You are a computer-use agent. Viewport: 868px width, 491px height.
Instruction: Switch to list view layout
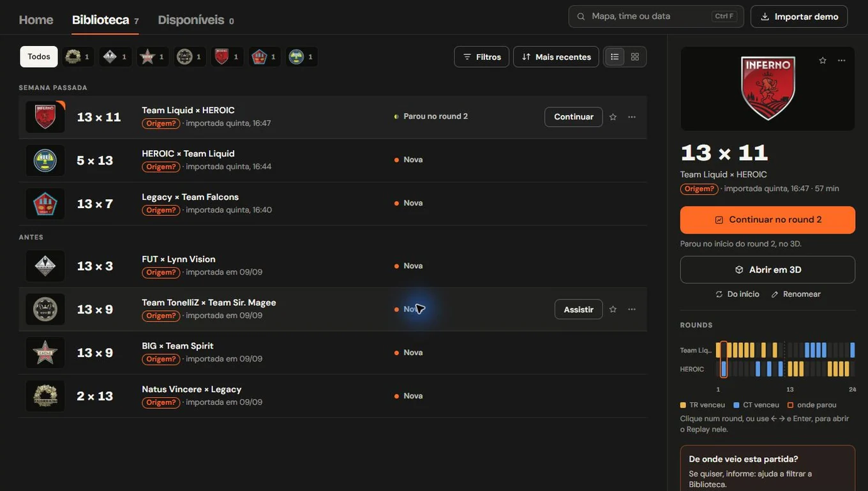(615, 57)
